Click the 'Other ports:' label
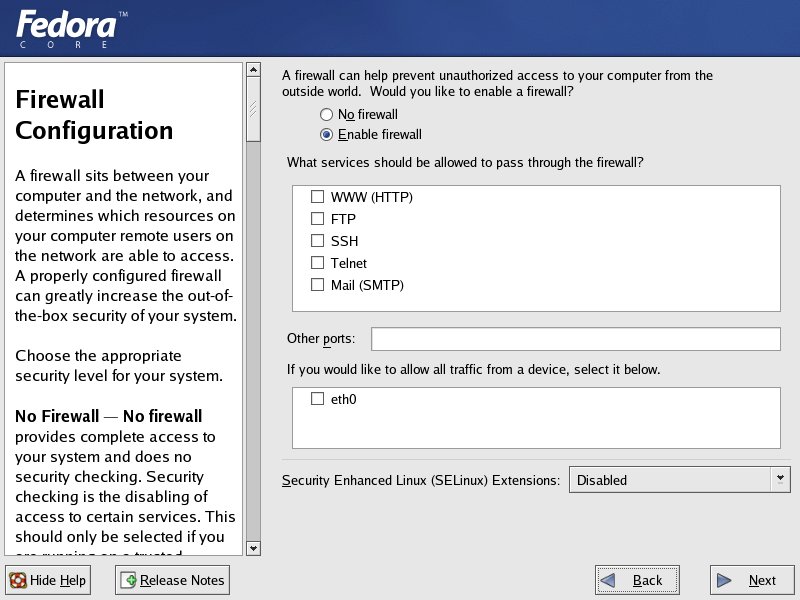This screenshot has height=600, width=800. pyautogui.click(x=320, y=339)
